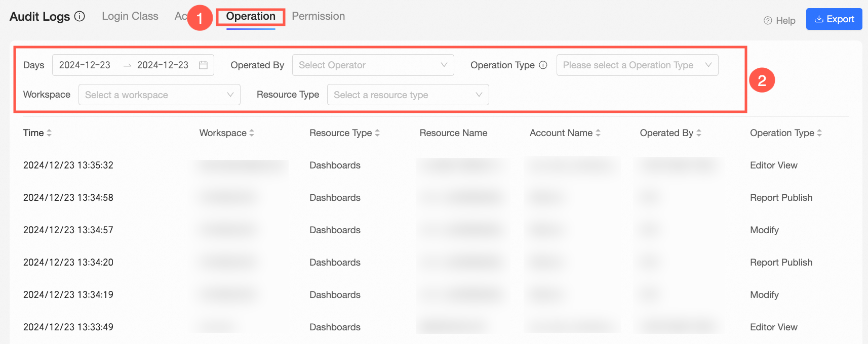Sort by Workspace column arrows
Image resolution: width=868 pixels, height=344 pixels.
coord(252,133)
